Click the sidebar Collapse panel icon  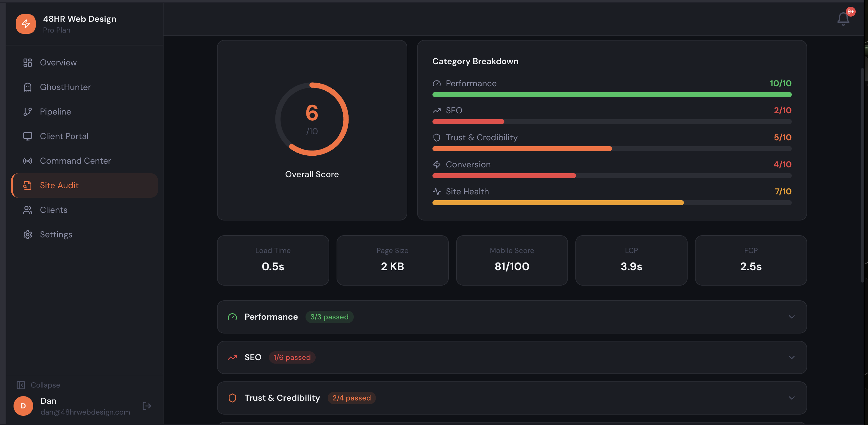click(x=21, y=385)
